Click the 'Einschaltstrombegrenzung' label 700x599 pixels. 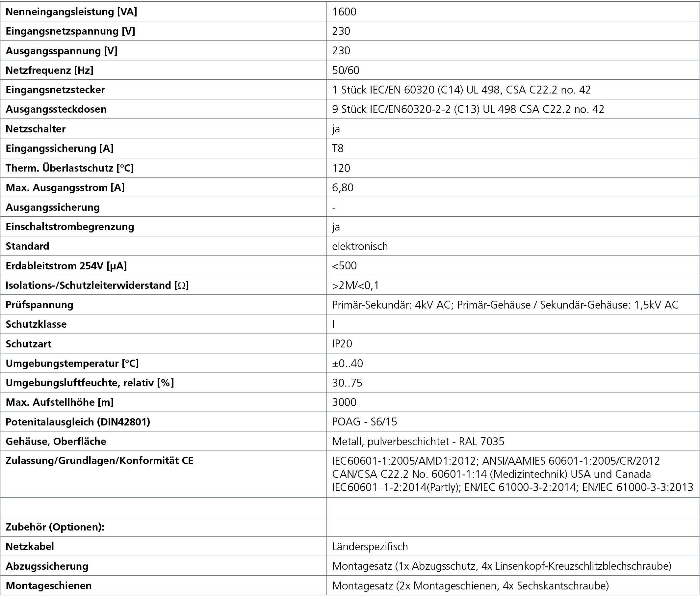click(x=70, y=227)
